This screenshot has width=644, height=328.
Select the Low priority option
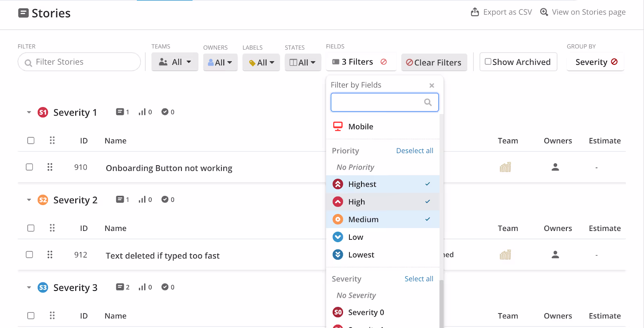[382, 237]
